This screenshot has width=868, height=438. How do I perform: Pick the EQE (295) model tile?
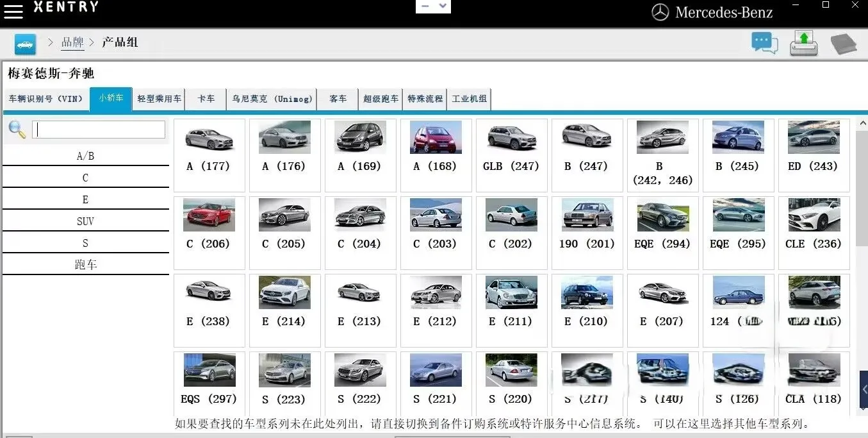click(739, 233)
